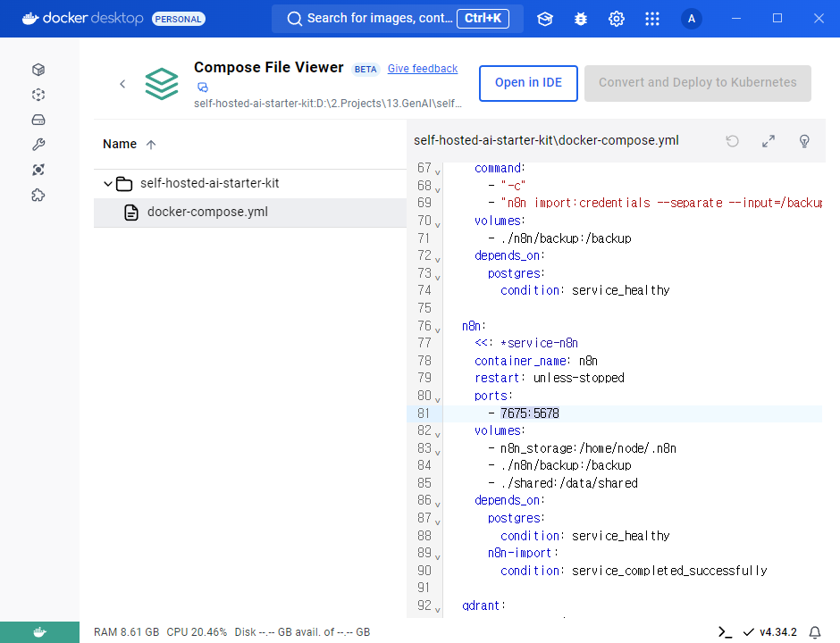Click restart: unless-stopped line
This screenshot has width=840, height=643.
pyautogui.click(x=549, y=378)
